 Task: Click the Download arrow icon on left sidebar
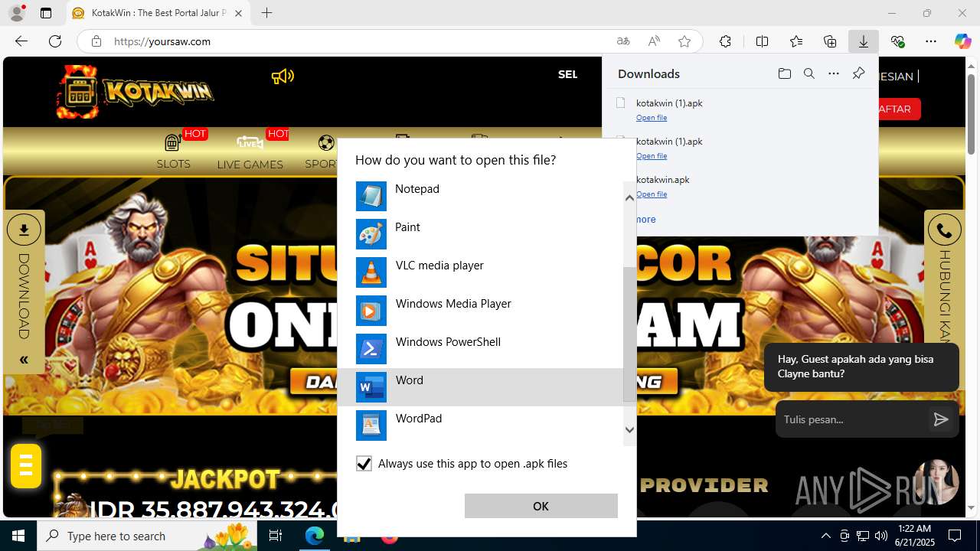click(x=24, y=230)
